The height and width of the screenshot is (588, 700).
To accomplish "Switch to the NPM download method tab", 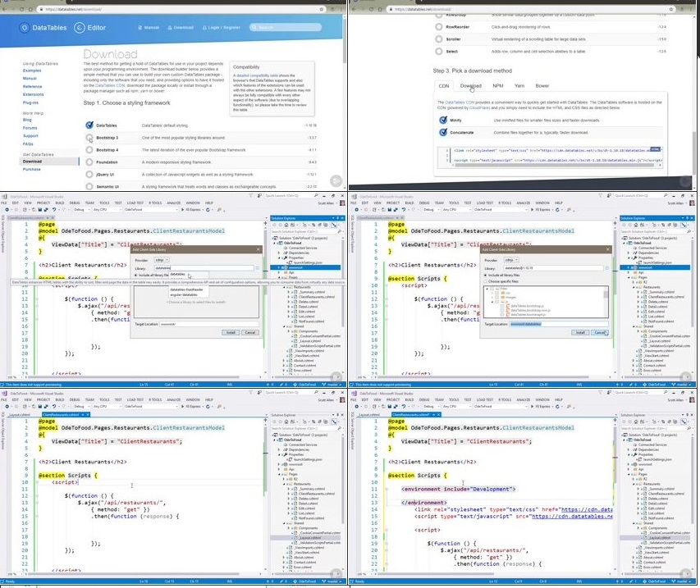I will pos(498,85).
